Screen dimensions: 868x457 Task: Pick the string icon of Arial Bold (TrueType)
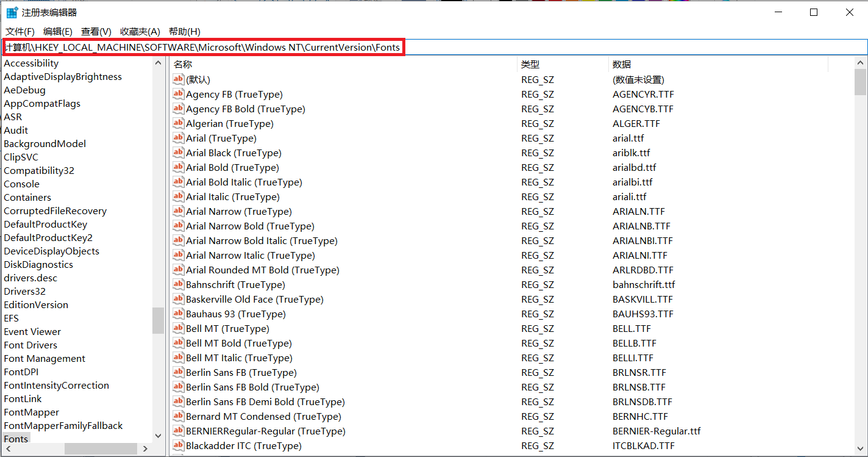178,167
